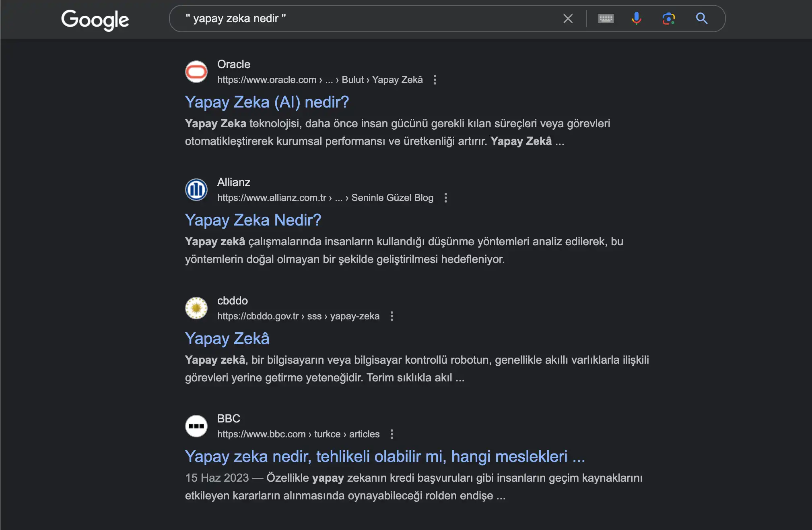Open the three-dot menu for the Allianz result

pyautogui.click(x=446, y=198)
